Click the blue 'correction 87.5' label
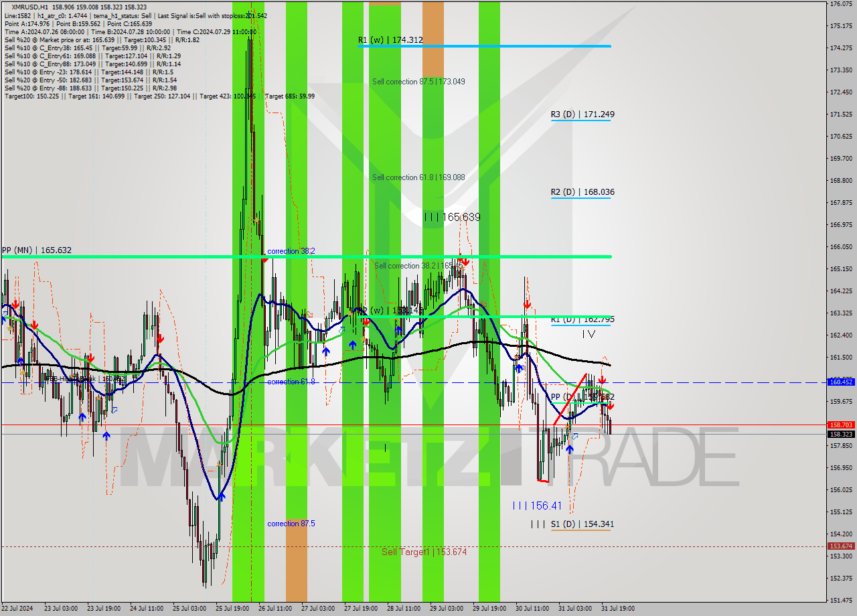This screenshot has width=857, height=616. point(291,524)
